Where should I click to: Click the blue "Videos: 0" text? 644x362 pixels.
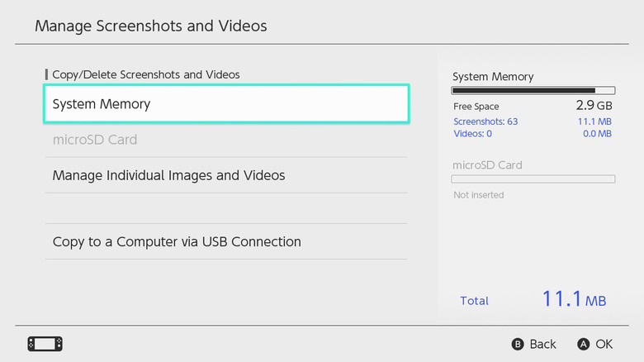click(472, 133)
